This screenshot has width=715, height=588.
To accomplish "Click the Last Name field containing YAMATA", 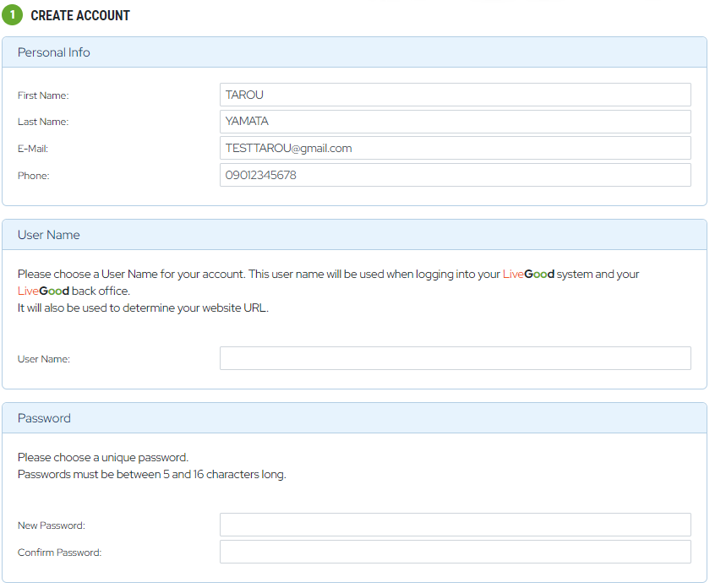I will 455,122.
